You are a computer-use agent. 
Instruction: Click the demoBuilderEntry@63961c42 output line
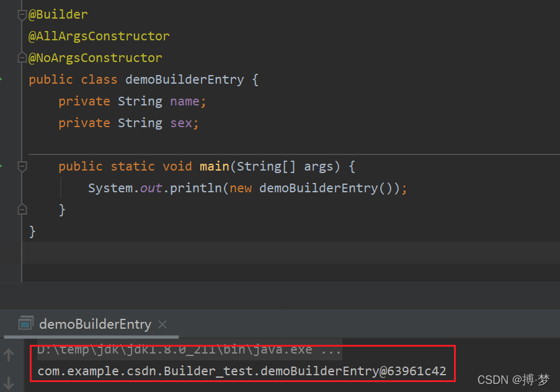click(x=242, y=371)
